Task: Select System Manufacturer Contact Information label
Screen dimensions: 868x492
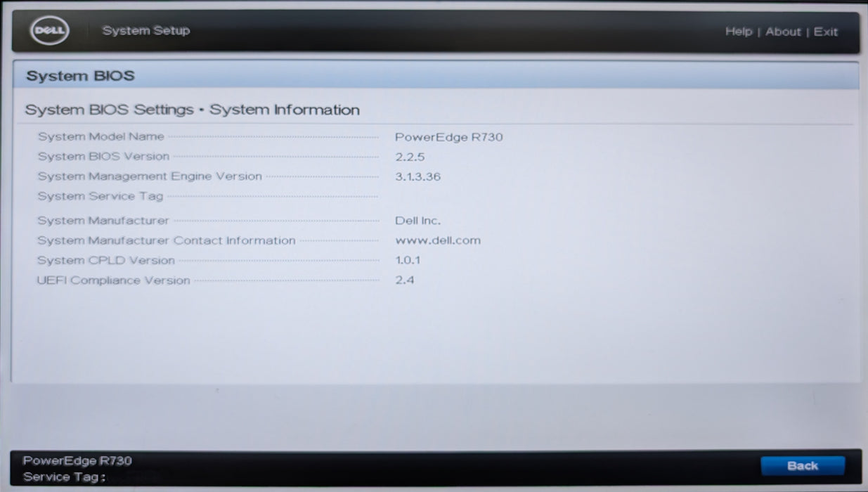Action: pyautogui.click(x=167, y=240)
